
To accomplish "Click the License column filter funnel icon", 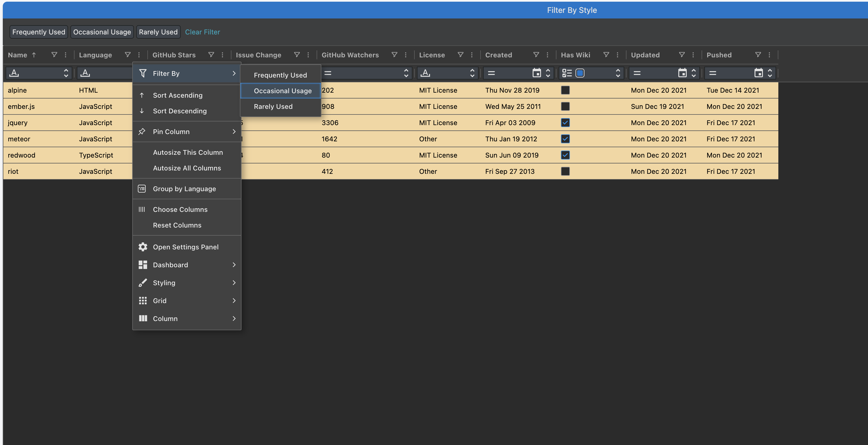I will 461,55.
